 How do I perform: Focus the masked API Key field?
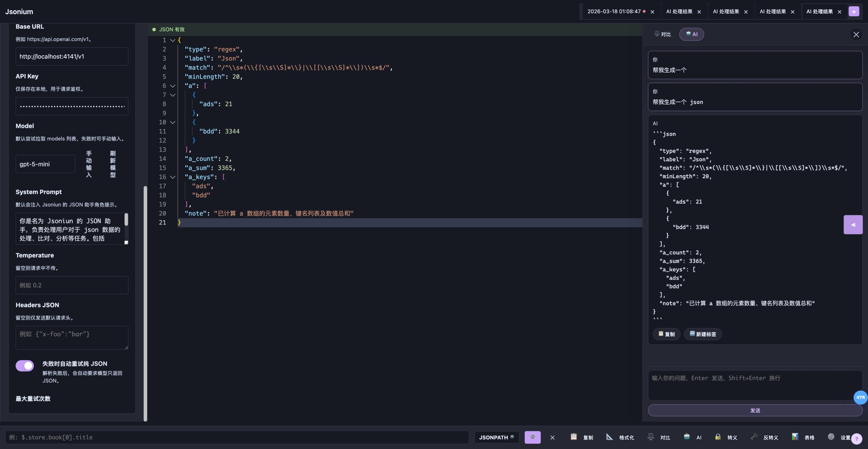click(72, 106)
